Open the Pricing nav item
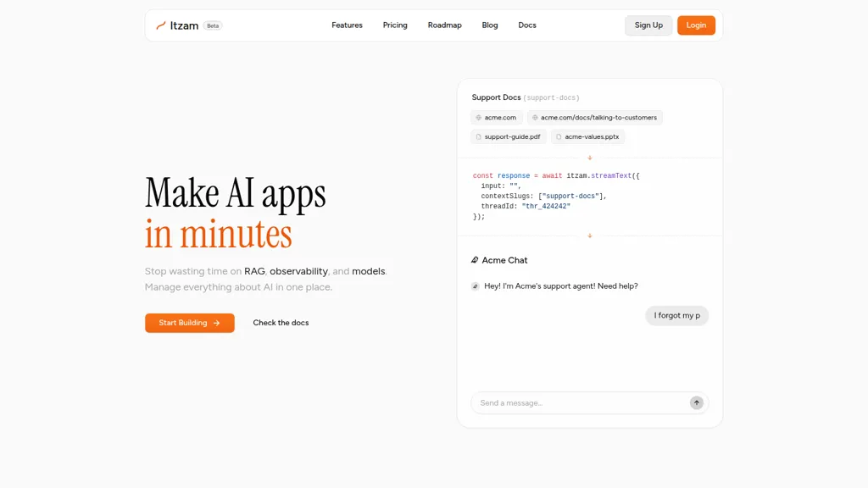This screenshot has height=488, width=868. pyautogui.click(x=395, y=25)
